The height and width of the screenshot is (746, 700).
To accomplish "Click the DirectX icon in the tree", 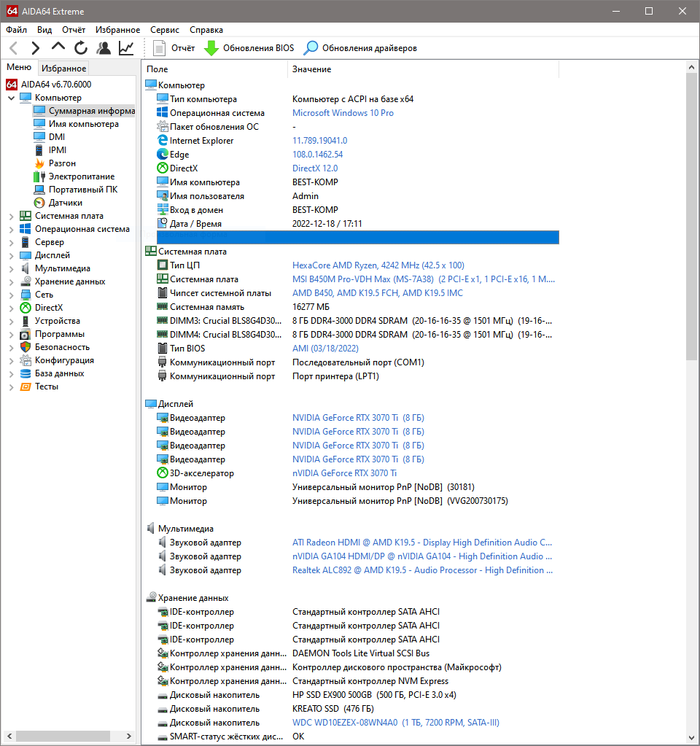I will [26, 308].
